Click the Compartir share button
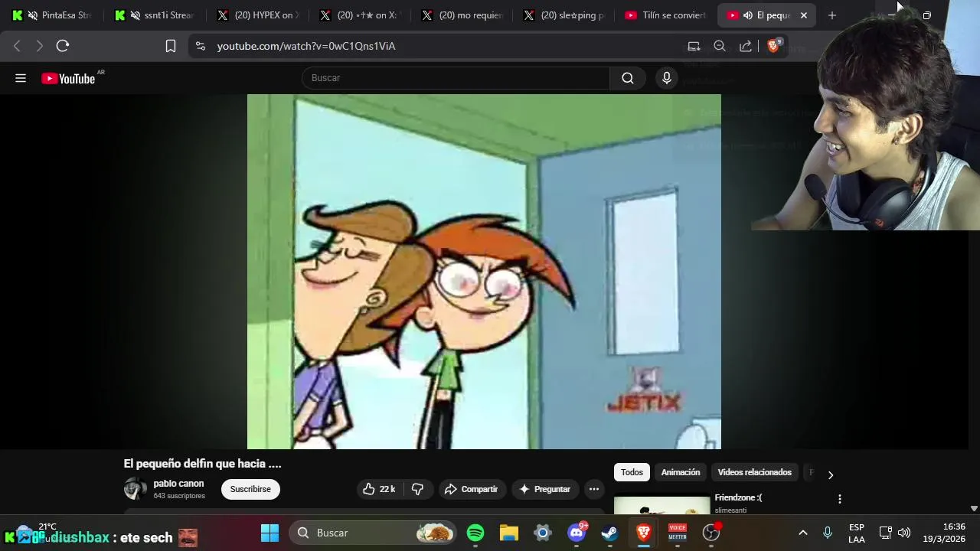The image size is (980, 551). [472, 489]
